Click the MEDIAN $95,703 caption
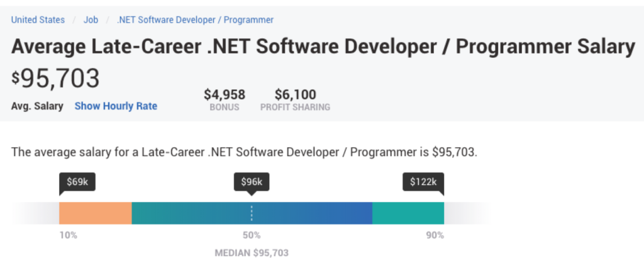The image size is (644, 268). click(252, 253)
